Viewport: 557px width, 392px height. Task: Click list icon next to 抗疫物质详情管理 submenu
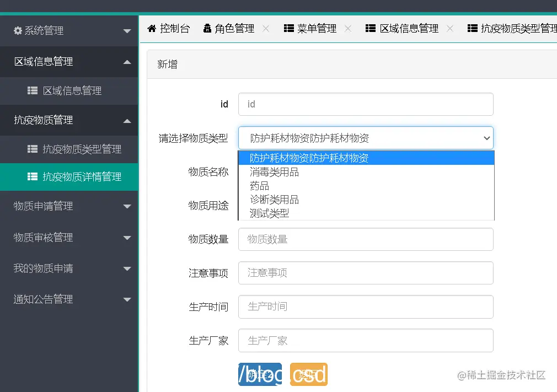(x=33, y=177)
